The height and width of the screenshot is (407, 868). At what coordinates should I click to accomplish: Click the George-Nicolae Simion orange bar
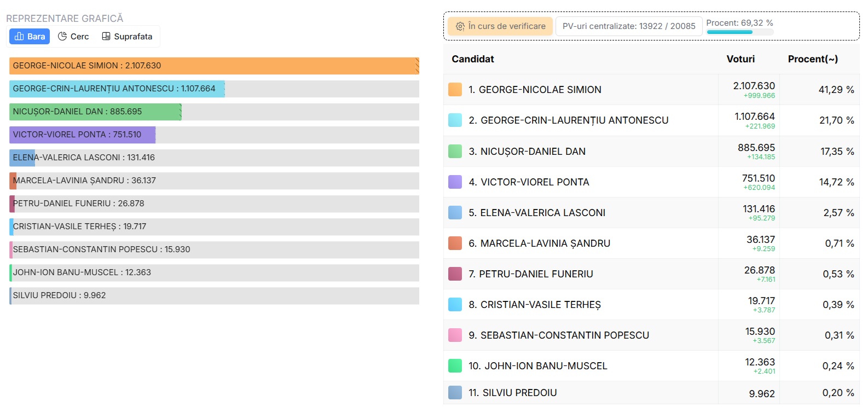coord(213,66)
